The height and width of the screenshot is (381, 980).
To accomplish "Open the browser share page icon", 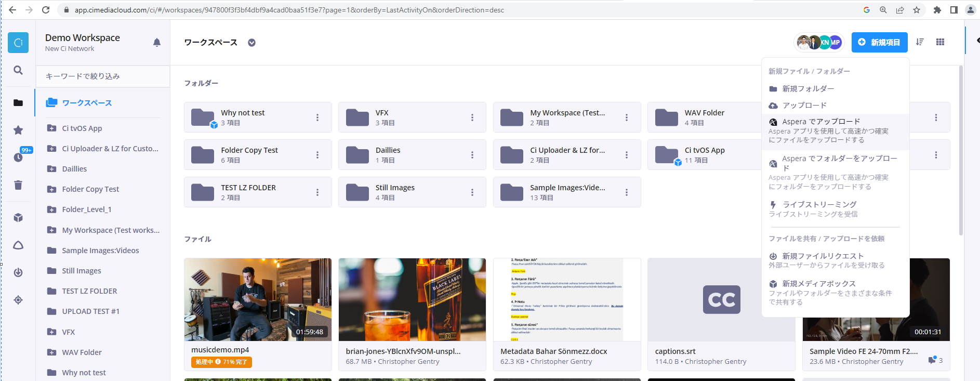I will pos(900,10).
